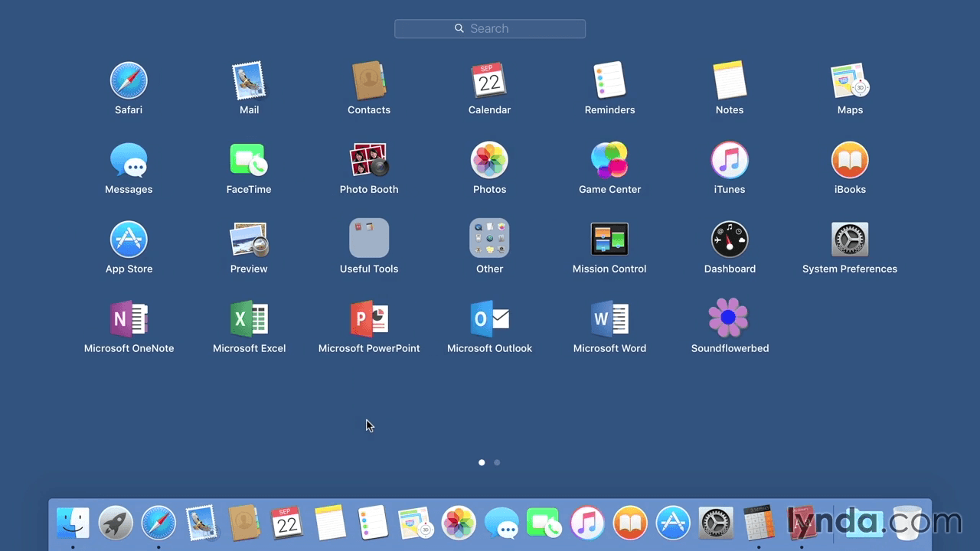Image resolution: width=980 pixels, height=551 pixels.
Task: Open Photos in the Launchpad grid
Action: pos(489,161)
